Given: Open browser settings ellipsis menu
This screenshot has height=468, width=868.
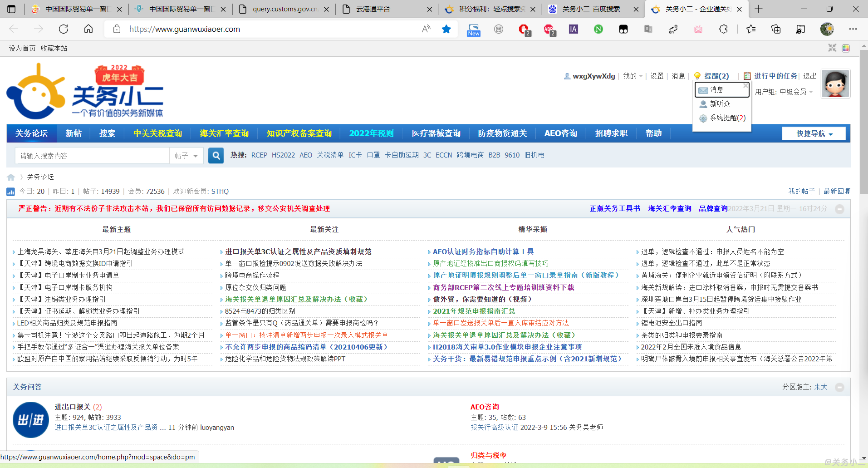Looking at the screenshot, I should [853, 29].
